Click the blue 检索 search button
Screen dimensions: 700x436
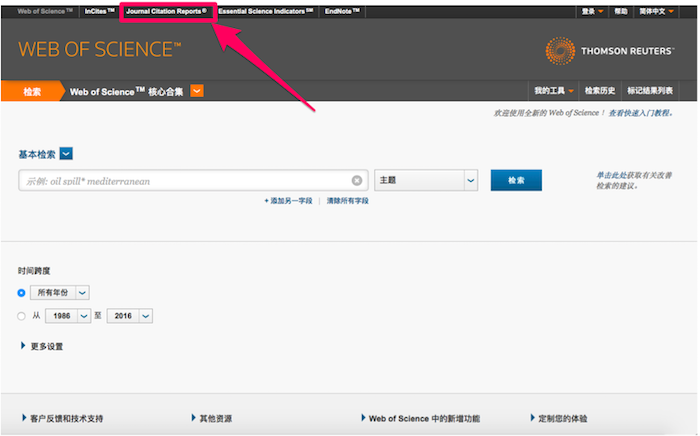pyautogui.click(x=516, y=181)
